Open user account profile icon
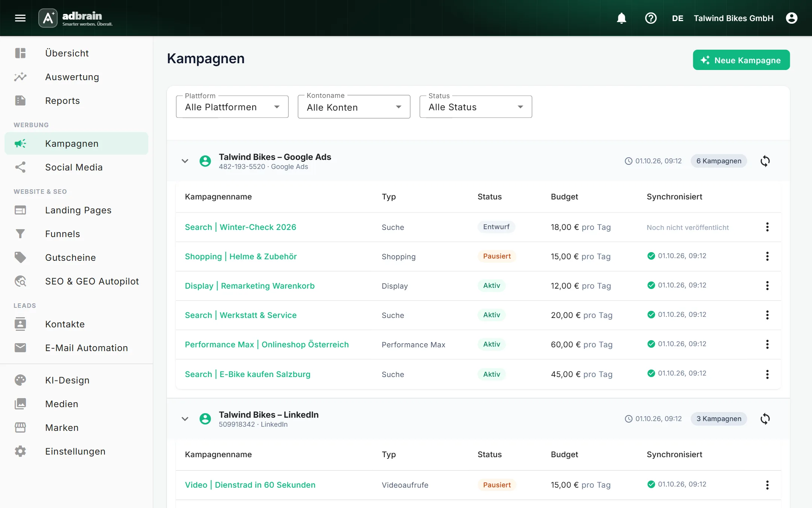Viewport: 812px width, 508px height. (x=792, y=18)
